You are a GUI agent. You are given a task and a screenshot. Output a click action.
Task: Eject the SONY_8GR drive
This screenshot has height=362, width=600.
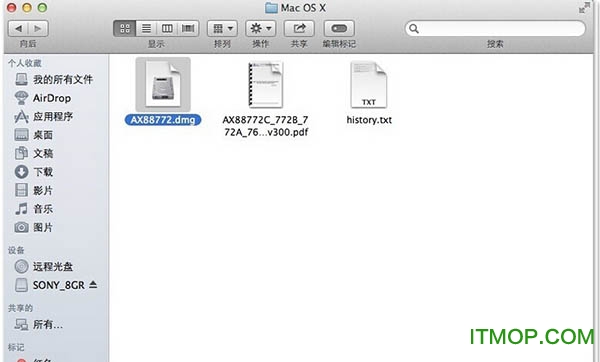click(93, 285)
